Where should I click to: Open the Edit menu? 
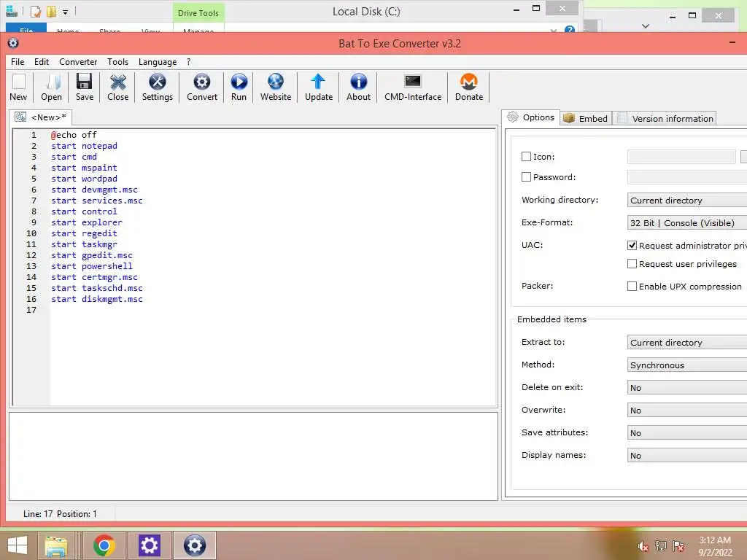point(42,62)
